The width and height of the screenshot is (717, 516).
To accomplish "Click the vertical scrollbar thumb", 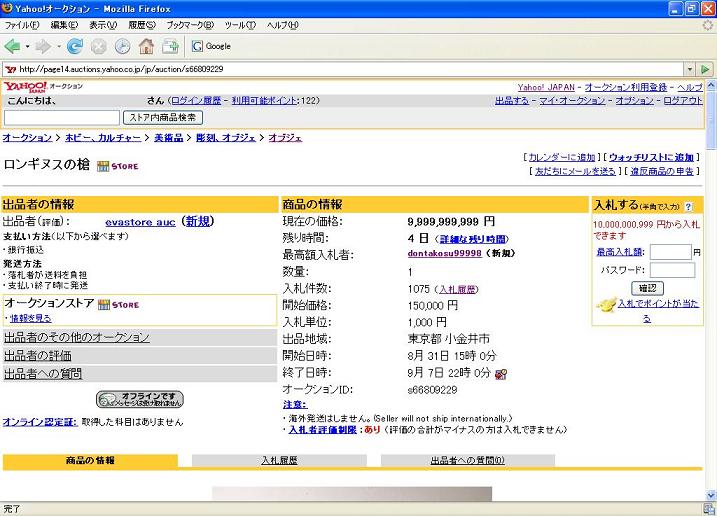I will [x=711, y=120].
